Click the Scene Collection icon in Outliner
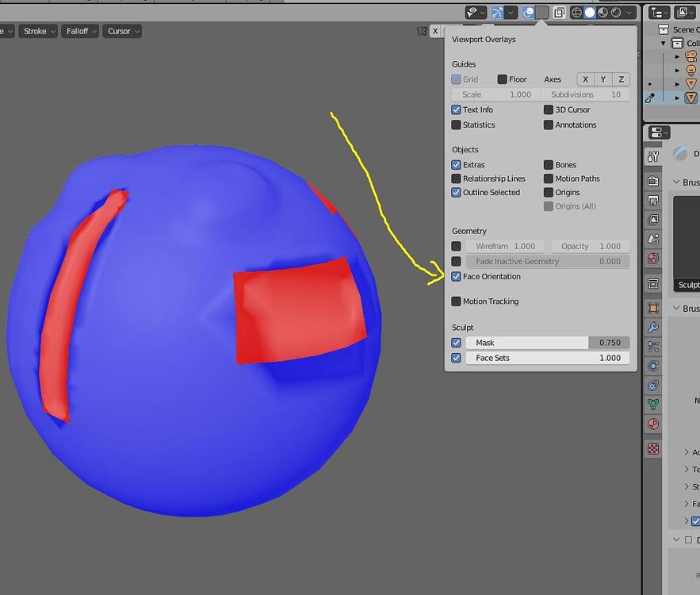This screenshot has height=595, width=700. 664,29
